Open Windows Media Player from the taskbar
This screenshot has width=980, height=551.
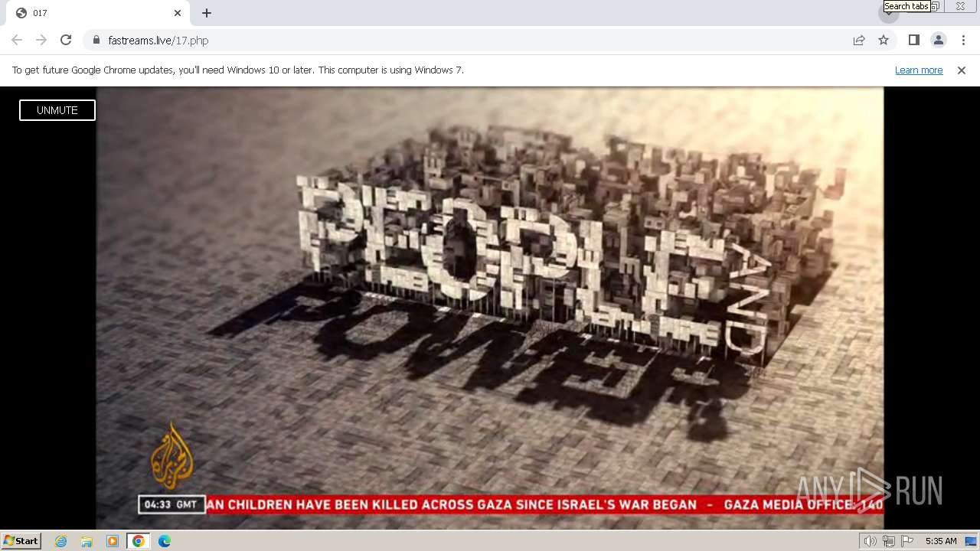pos(113,541)
